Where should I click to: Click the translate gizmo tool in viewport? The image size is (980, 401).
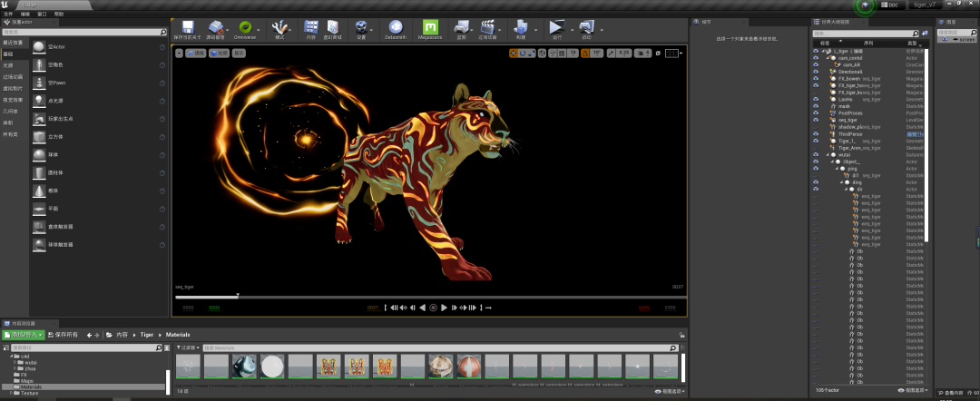pos(513,54)
